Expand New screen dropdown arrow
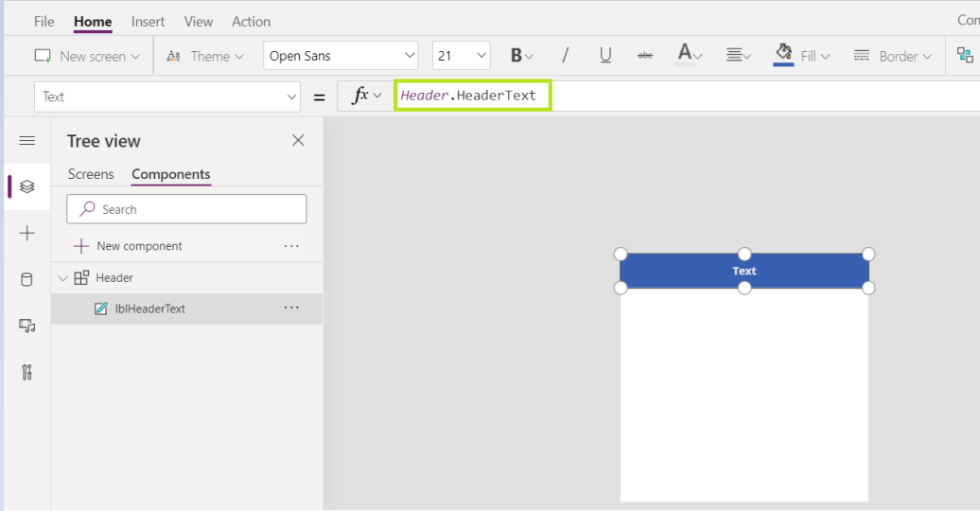Viewport: 980px width, 511px height. pos(135,56)
